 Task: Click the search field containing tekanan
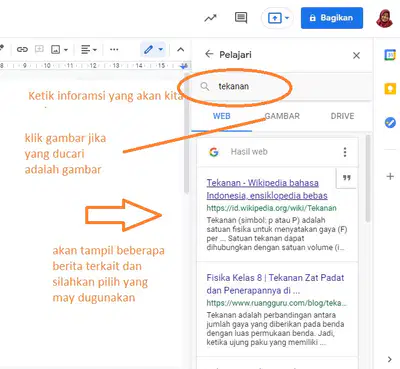282,86
